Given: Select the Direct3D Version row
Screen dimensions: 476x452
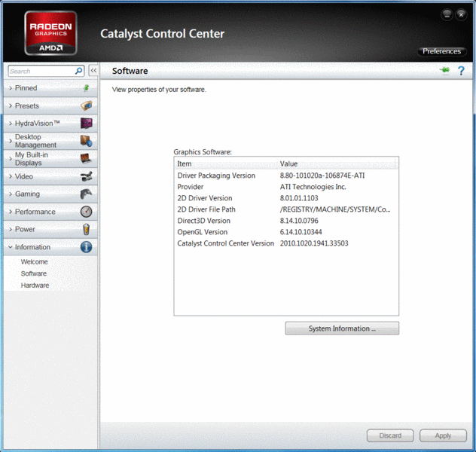Looking at the screenshot, I should point(286,221).
